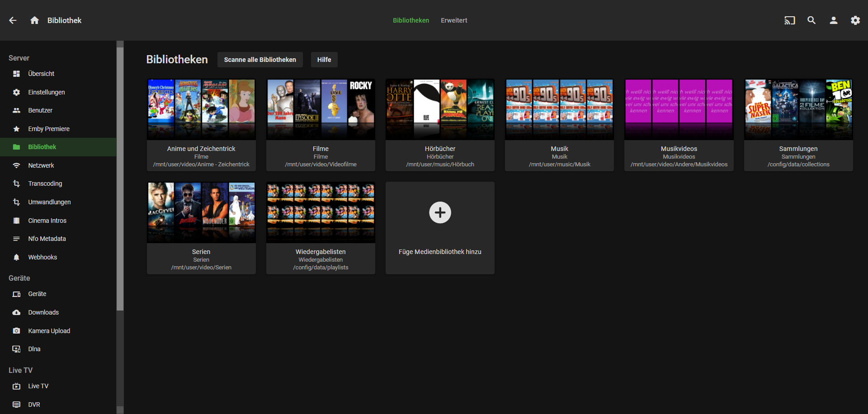Click the Nfo Metadata sidebar label
Viewport: 868px width, 414px height.
click(x=47, y=239)
